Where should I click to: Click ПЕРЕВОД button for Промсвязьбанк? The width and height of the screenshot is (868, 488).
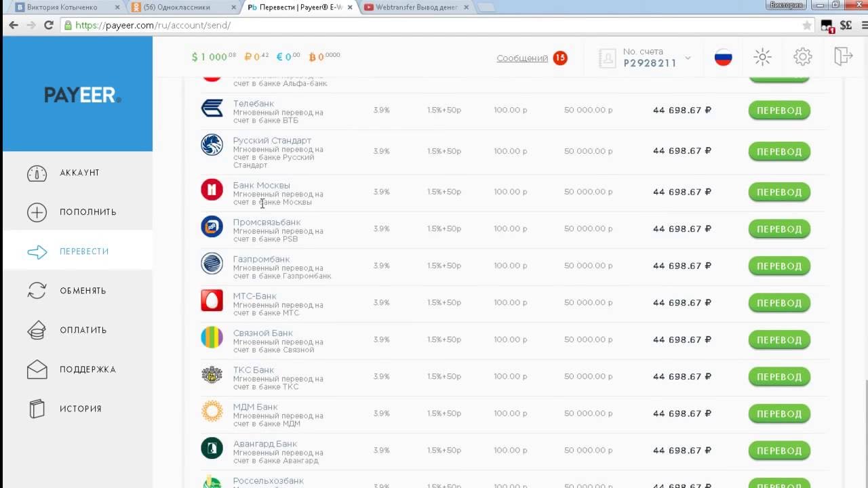pyautogui.click(x=779, y=229)
